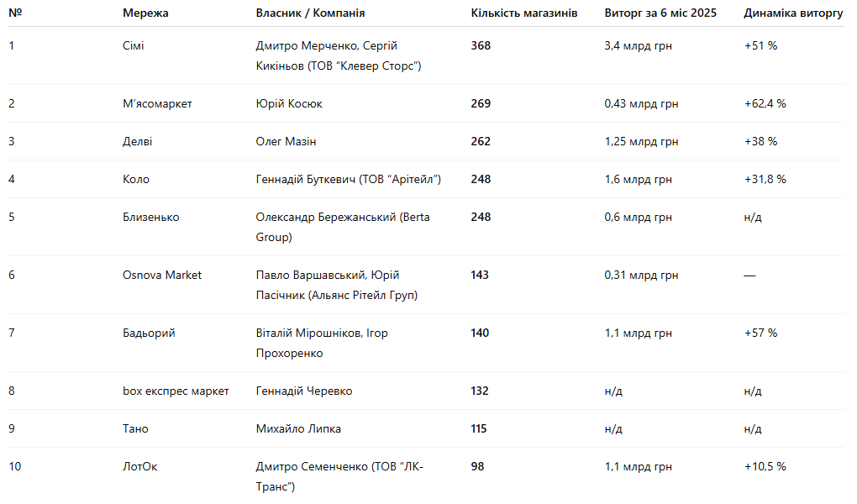Click owner "Михайло Липка" in Тано row
Screen dimensions: 857x504
click(298, 428)
